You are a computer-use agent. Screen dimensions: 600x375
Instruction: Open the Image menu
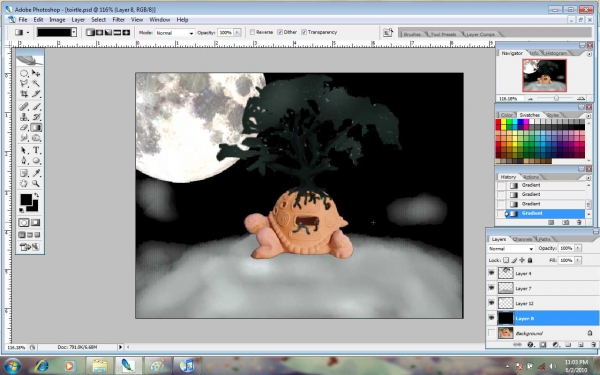pos(57,20)
